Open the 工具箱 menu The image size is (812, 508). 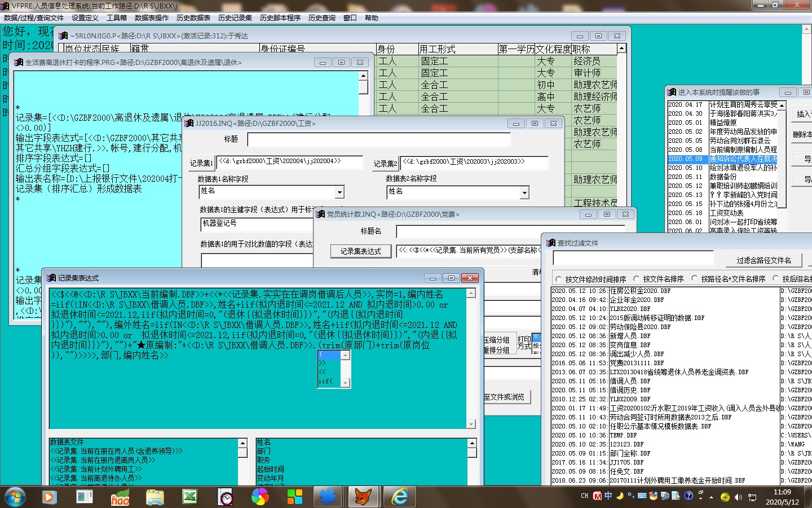click(x=116, y=18)
